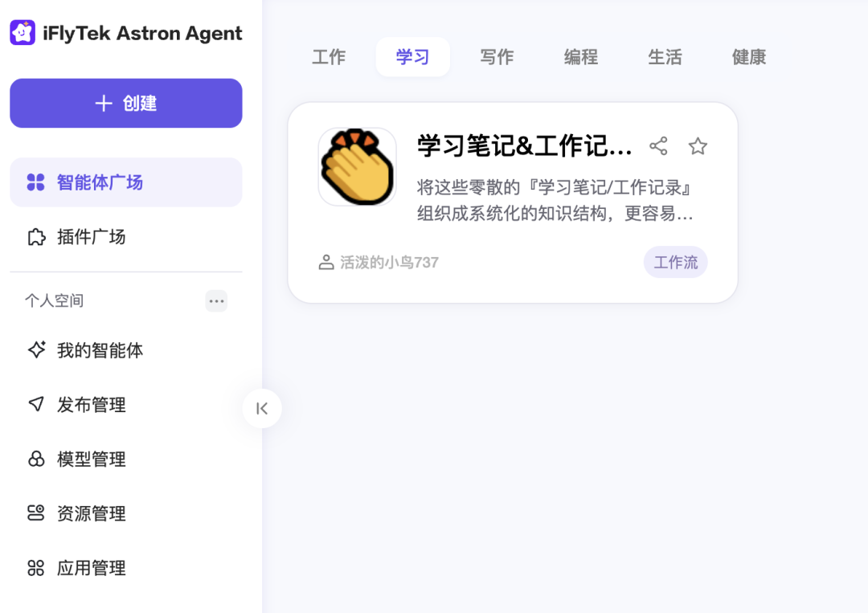The height and width of the screenshot is (613, 868).
Task: Collapse the sidebar with the arrow button
Action: pyautogui.click(x=262, y=408)
